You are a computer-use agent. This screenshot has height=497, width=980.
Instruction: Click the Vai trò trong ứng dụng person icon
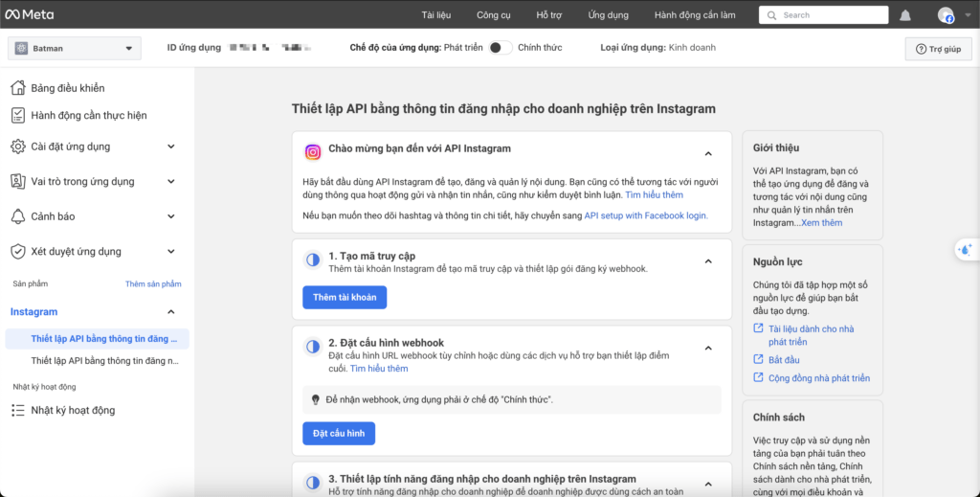(x=18, y=181)
